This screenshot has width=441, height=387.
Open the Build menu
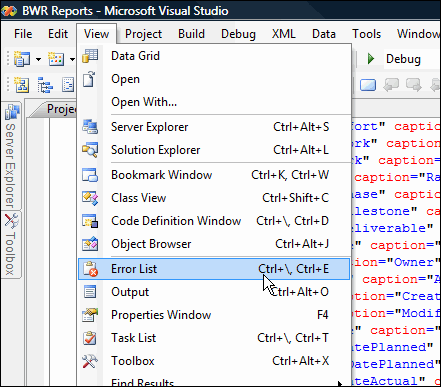(x=191, y=34)
